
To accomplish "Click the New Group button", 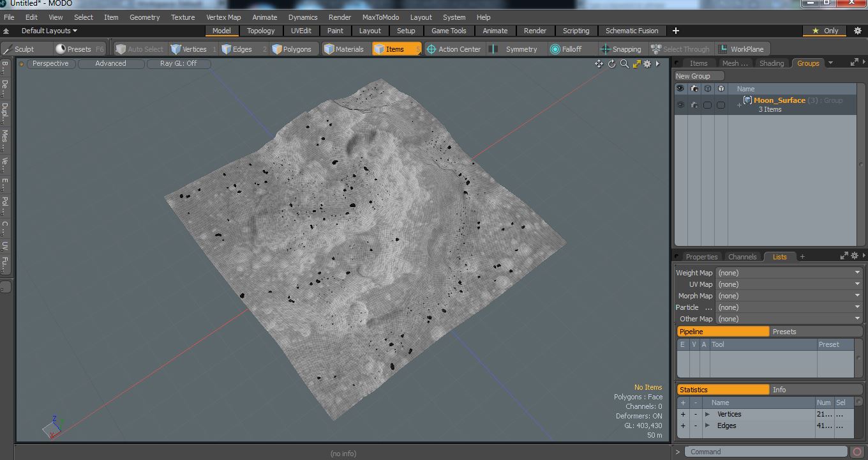I will point(693,76).
